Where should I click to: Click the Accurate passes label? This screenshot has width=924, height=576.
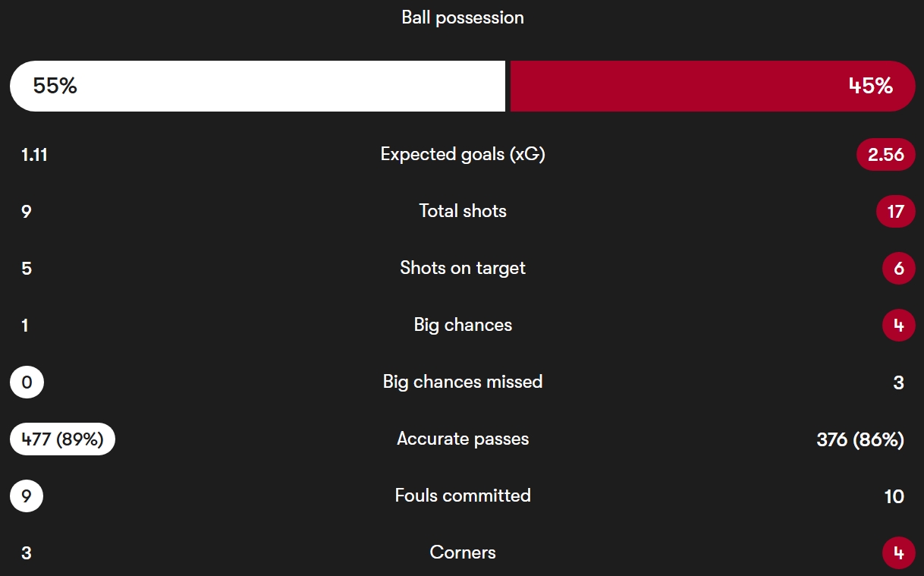coord(462,439)
